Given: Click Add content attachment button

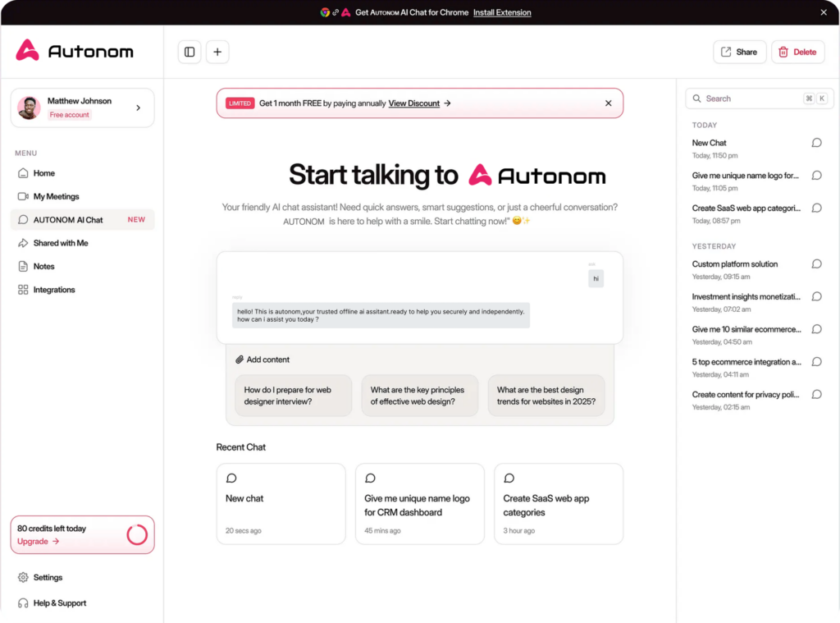Looking at the screenshot, I should (x=262, y=360).
